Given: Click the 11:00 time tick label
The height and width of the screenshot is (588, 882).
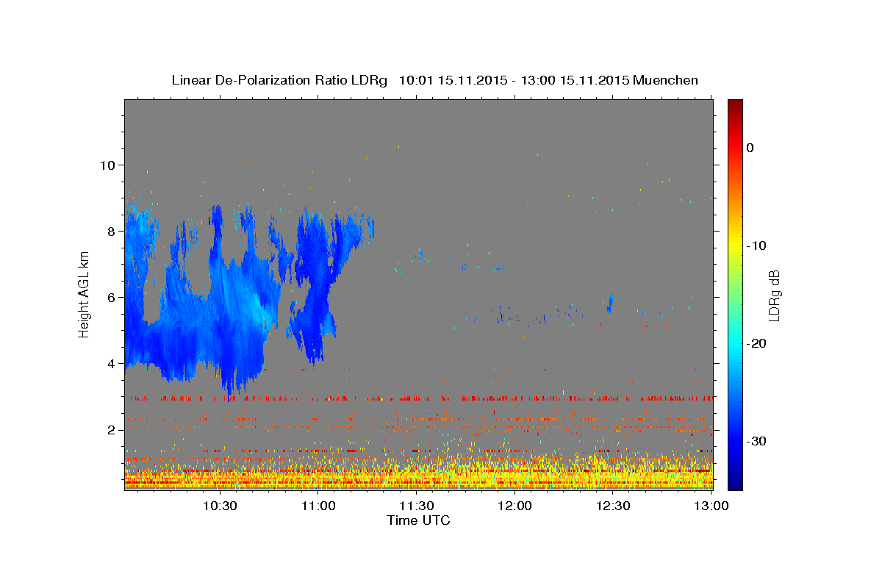Looking at the screenshot, I should click(x=318, y=506).
